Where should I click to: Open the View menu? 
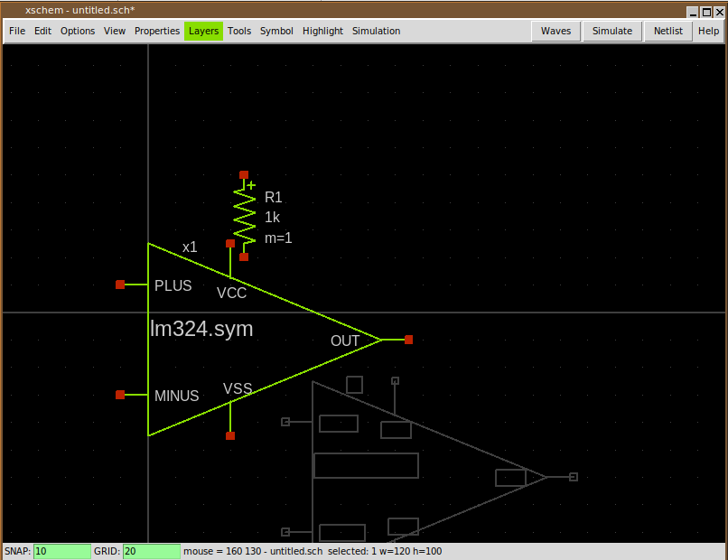(x=115, y=31)
